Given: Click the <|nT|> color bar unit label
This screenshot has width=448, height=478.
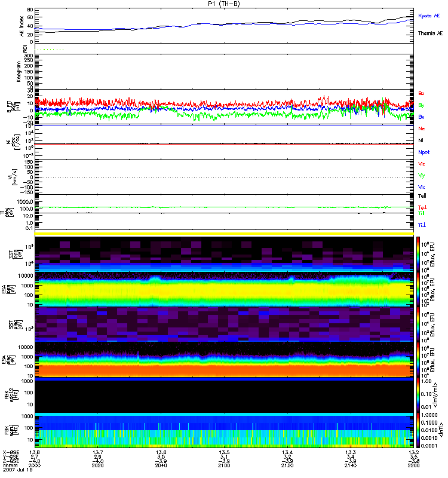Looking at the screenshot, I should point(441,430).
